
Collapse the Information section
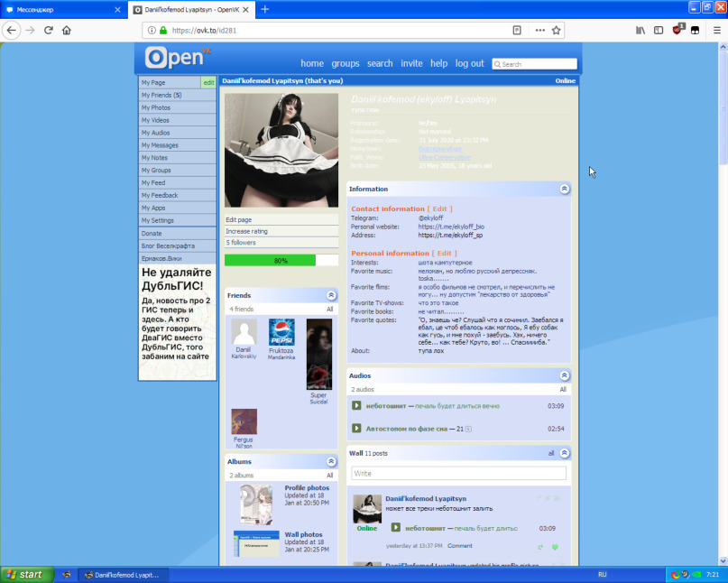point(564,189)
